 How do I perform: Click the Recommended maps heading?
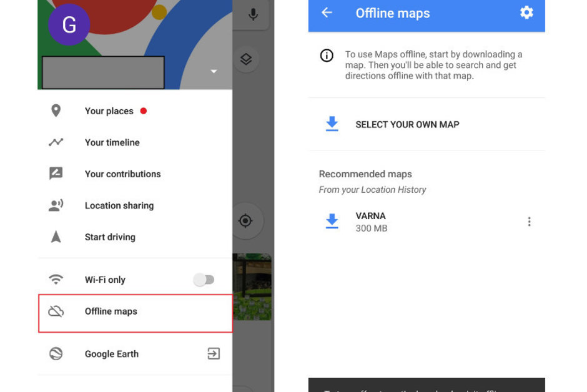coord(365,174)
